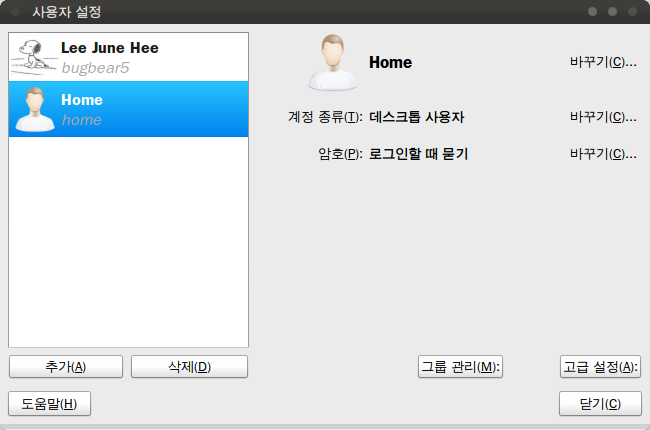Click 닫기(C) to close dialog

600,403
